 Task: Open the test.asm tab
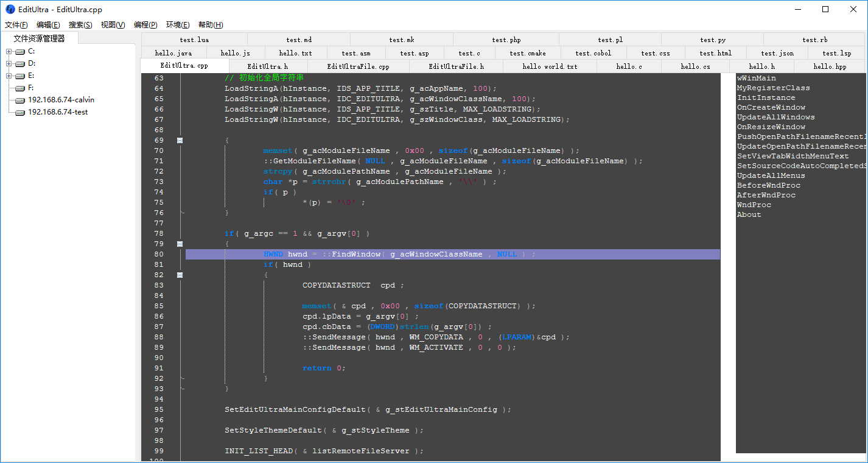pos(356,53)
